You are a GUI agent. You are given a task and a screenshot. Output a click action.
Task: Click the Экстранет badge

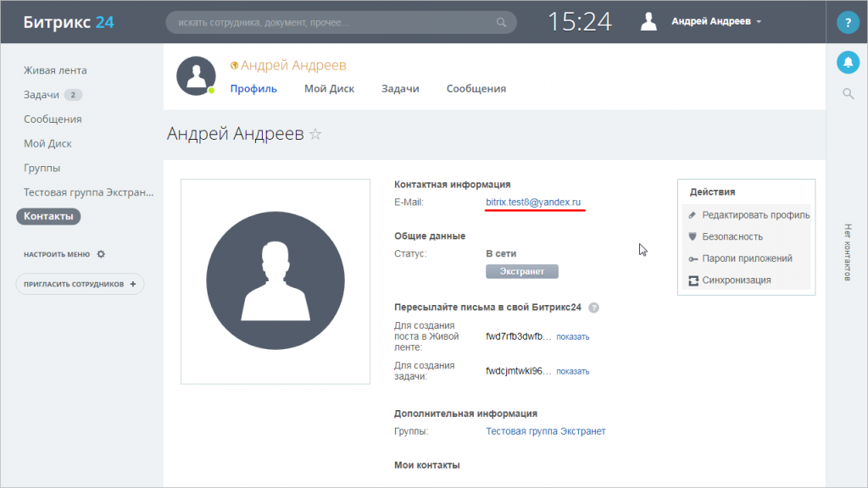(522, 271)
